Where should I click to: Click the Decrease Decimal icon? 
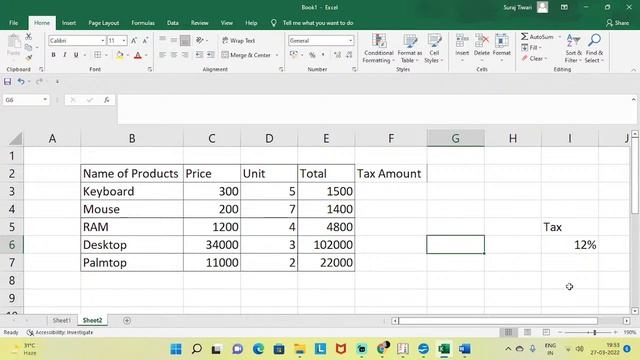(x=349, y=55)
